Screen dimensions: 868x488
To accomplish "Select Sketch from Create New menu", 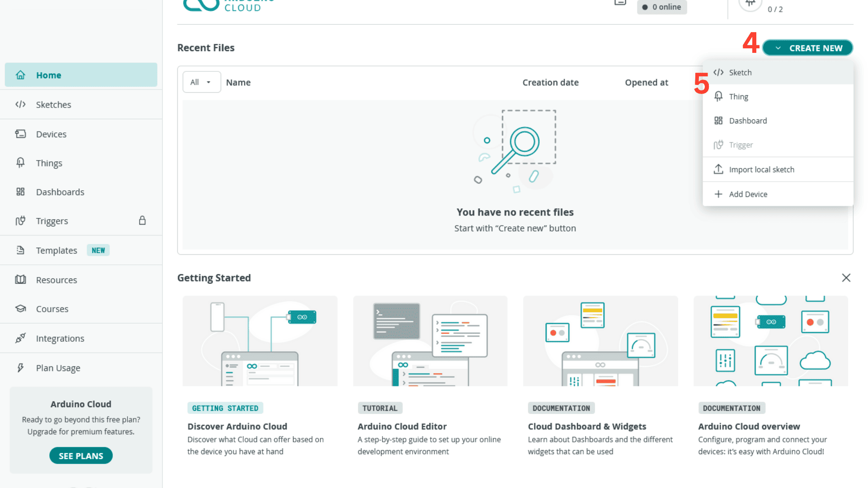I will [x=778, y=72].
